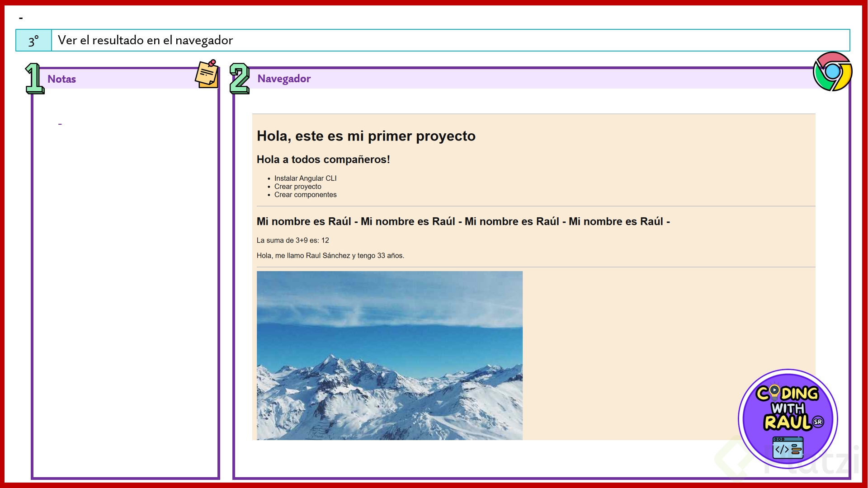Click the 'Crear proyecto' list item
The image size is (868, 488).
(297, 187)
